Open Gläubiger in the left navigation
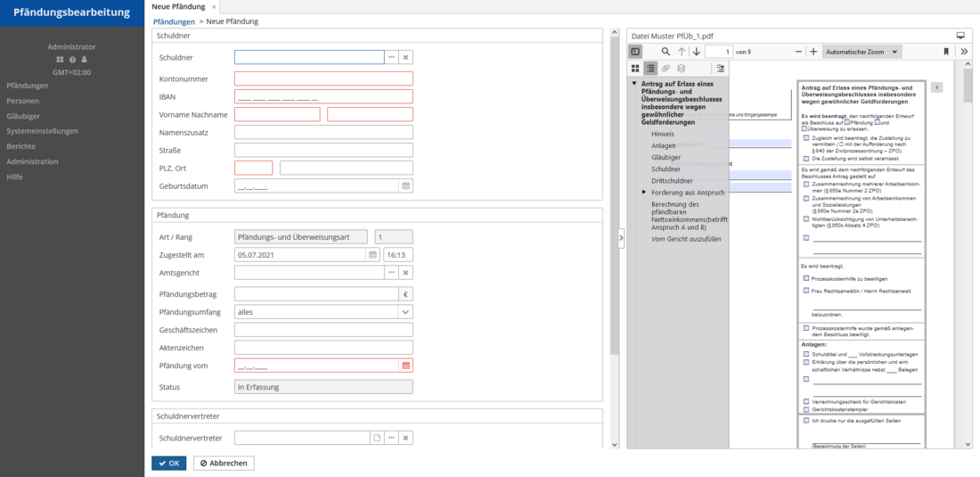The image size is (980, 477). 23,116
